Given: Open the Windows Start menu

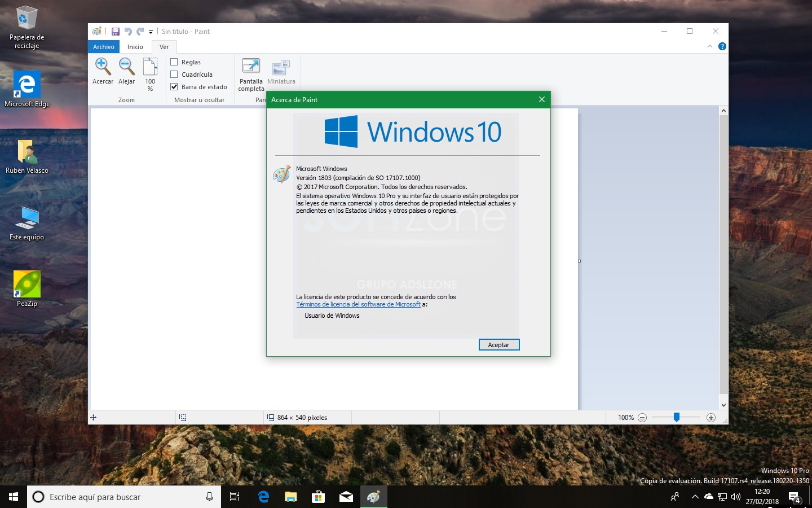Looking at the screenshot, I should [x=14, y=497].
